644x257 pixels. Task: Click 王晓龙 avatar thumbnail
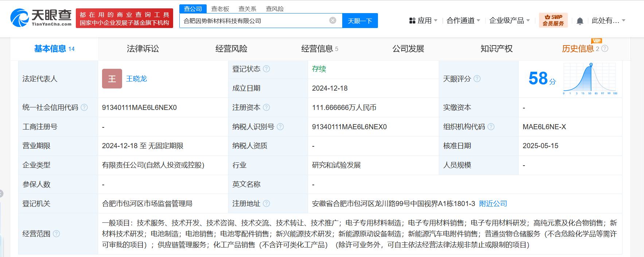coord(112,79)
